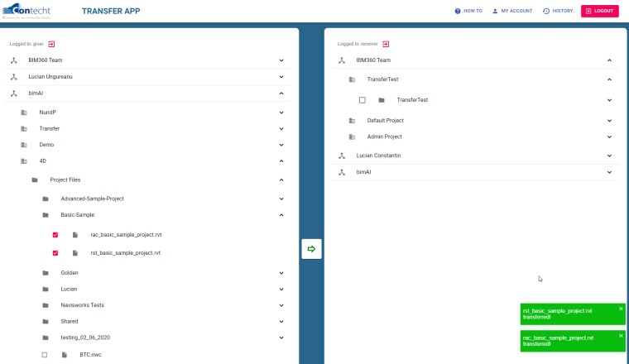This screenshot has width=629, height=364.
Task: Tick the TransferTest folder checkbox in receiver panel
Action: click(x=363, y=100)
